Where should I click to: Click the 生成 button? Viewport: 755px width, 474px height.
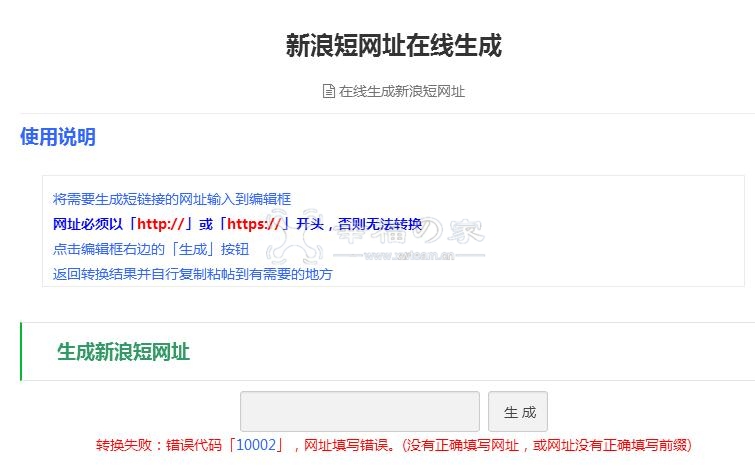pos(518,411)
